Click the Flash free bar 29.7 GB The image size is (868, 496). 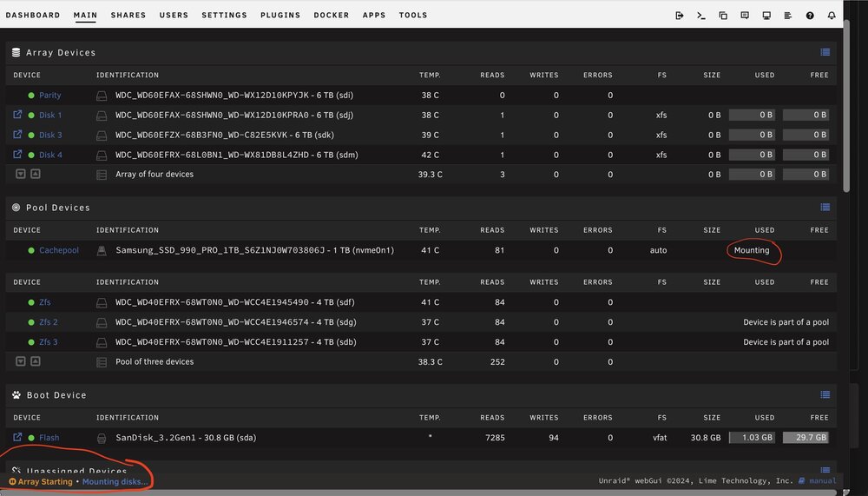(806, 438)
